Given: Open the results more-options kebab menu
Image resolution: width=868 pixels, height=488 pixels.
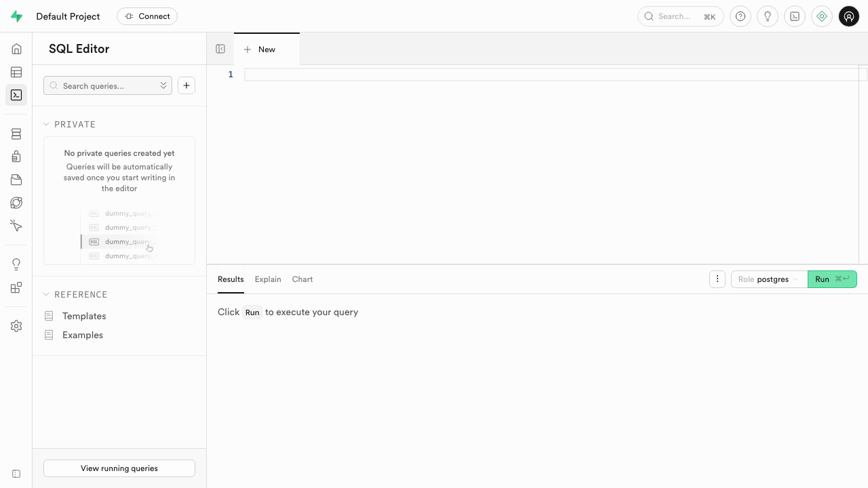Looking at the screenshot, I should click(717, 279).
